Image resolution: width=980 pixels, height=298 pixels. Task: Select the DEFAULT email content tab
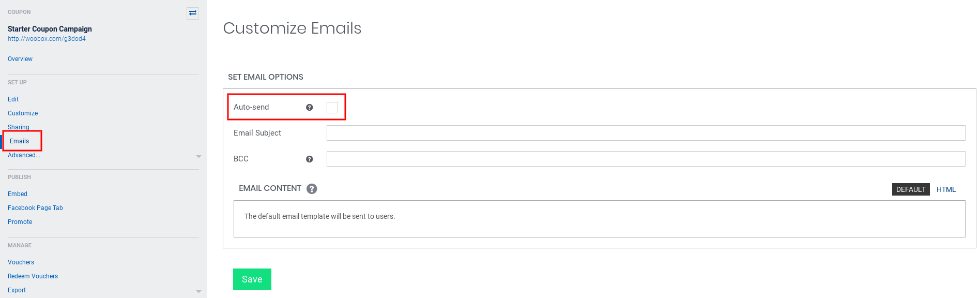pyautogui.click(x=910, y=189)
